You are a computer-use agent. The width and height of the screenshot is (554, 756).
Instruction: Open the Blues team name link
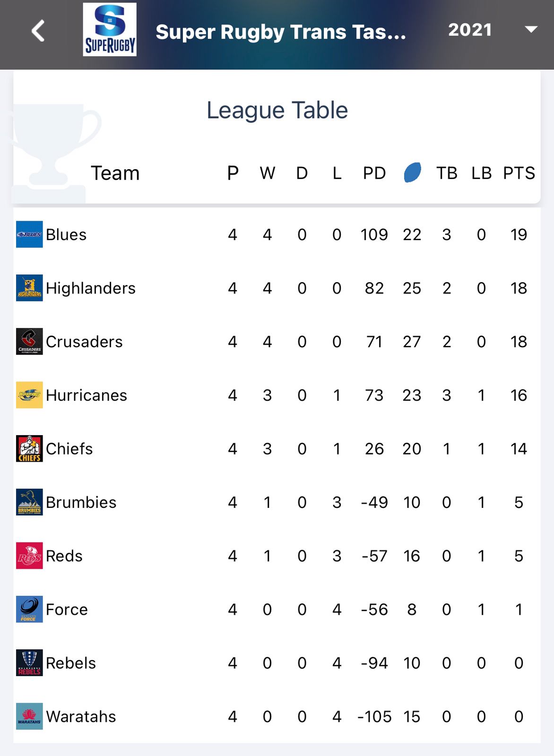pyautogui.click(x=66, y=235)
